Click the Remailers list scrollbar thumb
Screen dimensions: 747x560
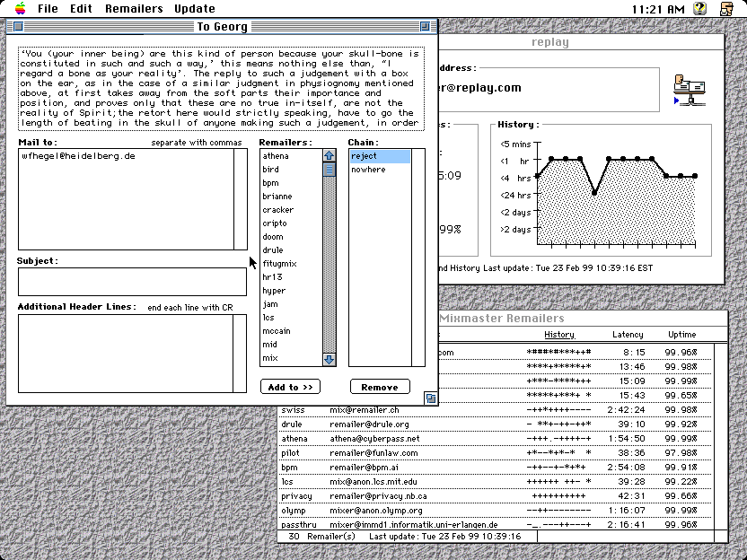click(330, 170)
